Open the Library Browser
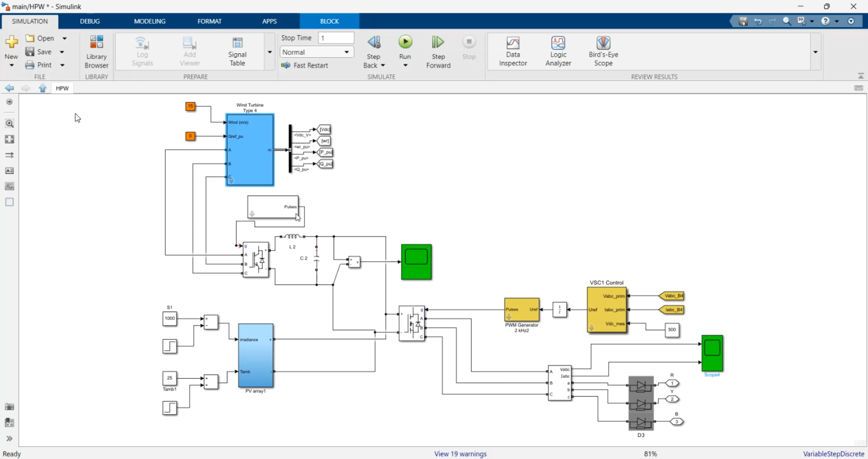 click(x=96, y=51)
